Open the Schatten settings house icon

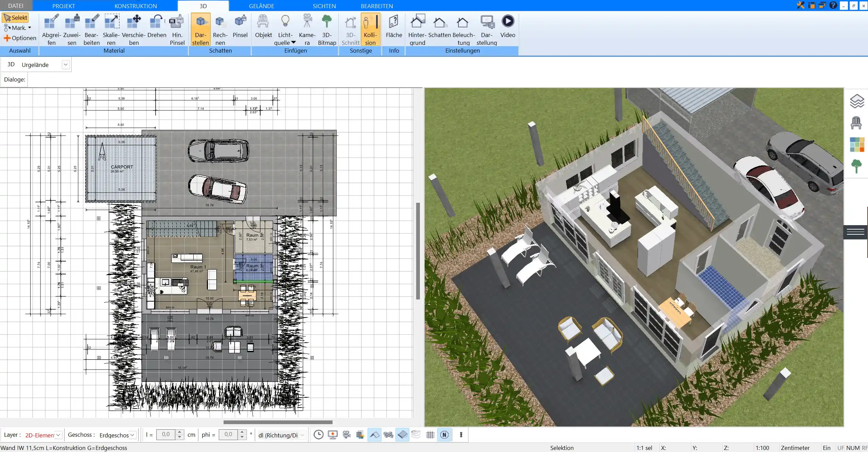[440, 26]
